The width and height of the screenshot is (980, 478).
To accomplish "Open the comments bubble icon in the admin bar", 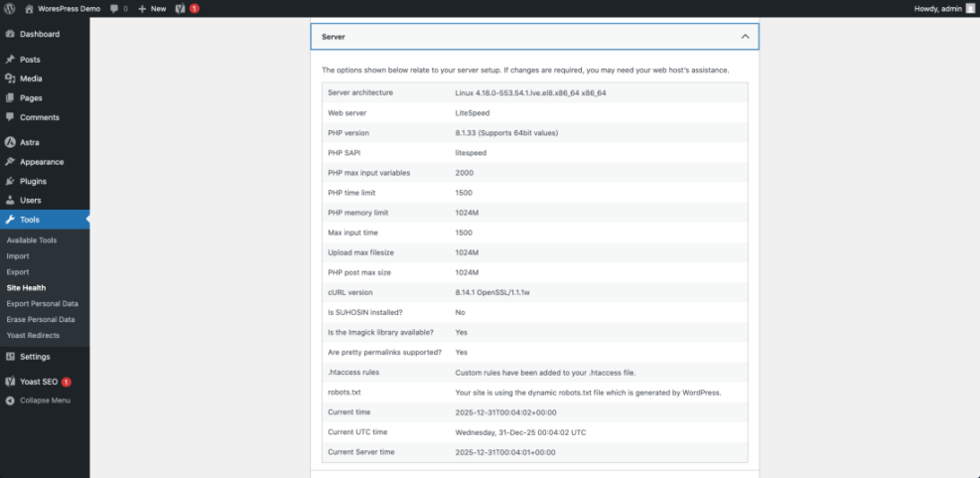I will click(114, 9).
